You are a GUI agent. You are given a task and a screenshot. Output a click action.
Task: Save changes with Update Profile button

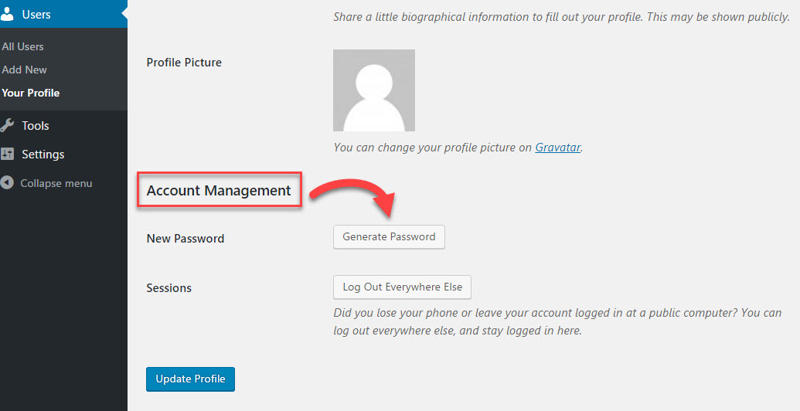tap(190, 379)
